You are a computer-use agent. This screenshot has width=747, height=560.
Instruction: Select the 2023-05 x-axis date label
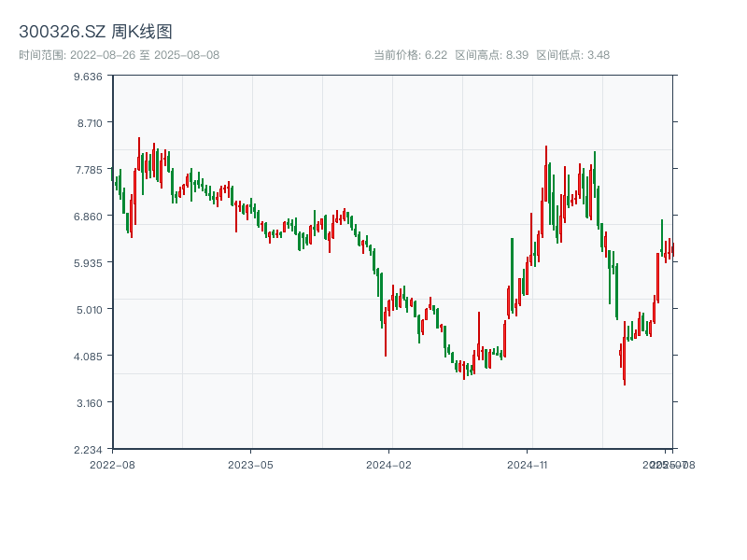(x=250, y=464)
